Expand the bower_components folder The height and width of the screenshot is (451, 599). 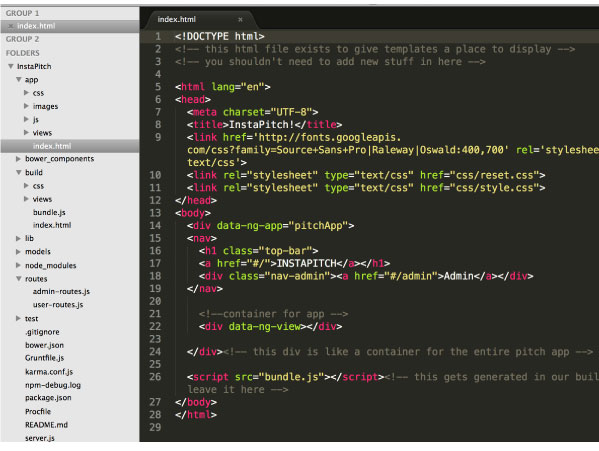pos(18,159)
